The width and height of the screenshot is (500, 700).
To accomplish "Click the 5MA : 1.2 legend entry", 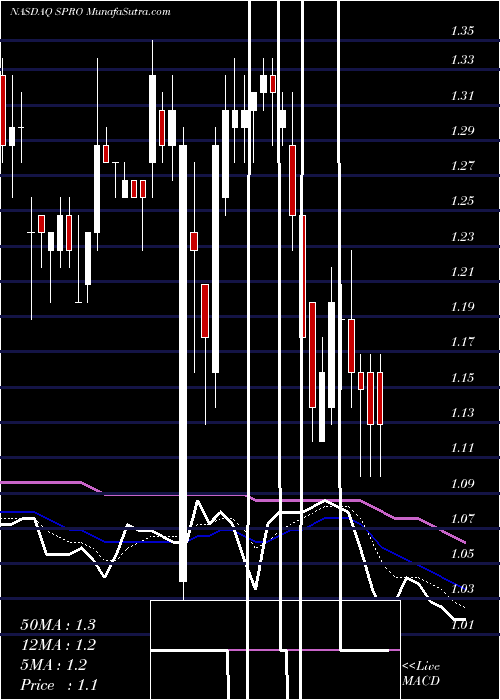I will (54, 665).
